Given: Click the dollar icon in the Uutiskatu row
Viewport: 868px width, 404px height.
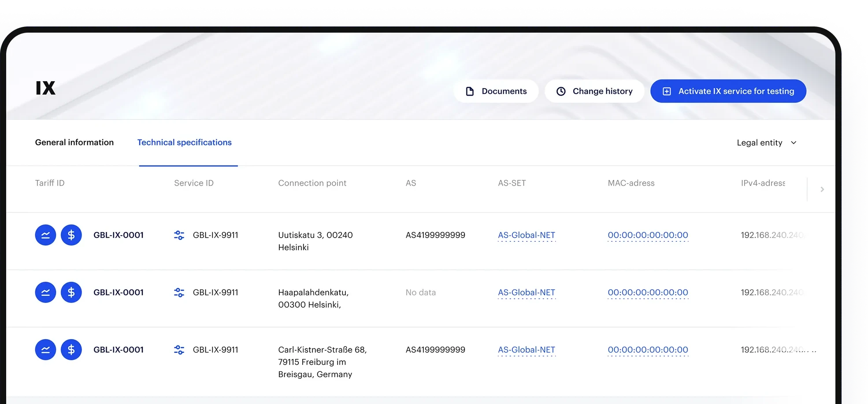Looking at the screenshot, I should (x=71, y=235).
